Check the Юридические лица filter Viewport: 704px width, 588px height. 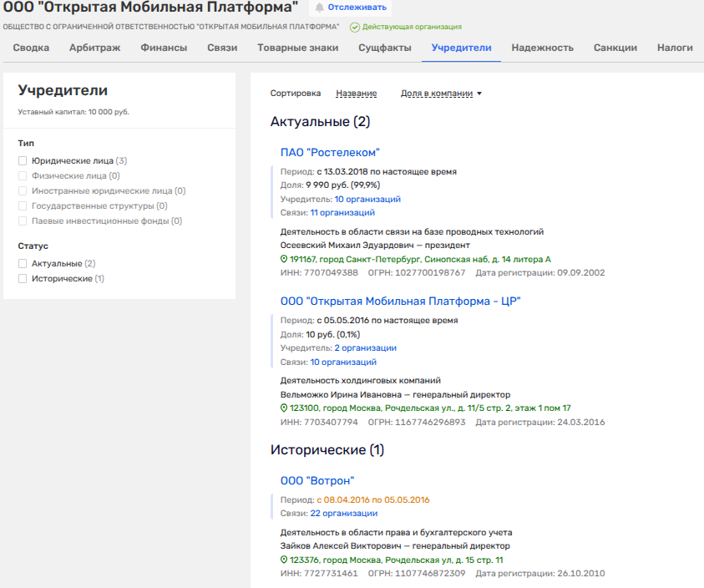click(23, 161)
